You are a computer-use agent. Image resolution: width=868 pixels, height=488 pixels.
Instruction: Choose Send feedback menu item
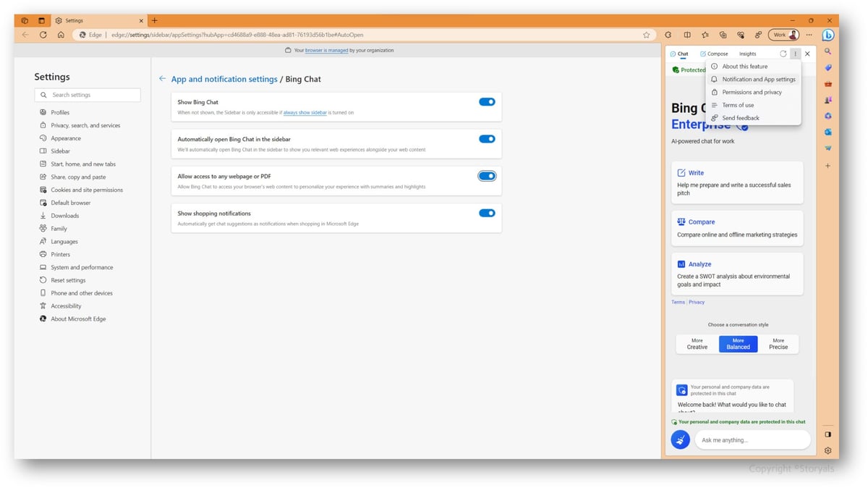pos(753,118)
